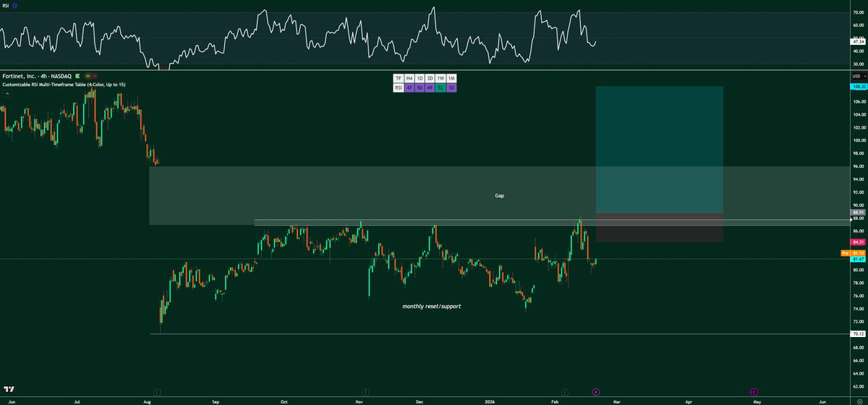The width and height of the screenshot is (868, 405).
Task: Click the RSI value 52 table cell
Action: [x=441, y=88]
